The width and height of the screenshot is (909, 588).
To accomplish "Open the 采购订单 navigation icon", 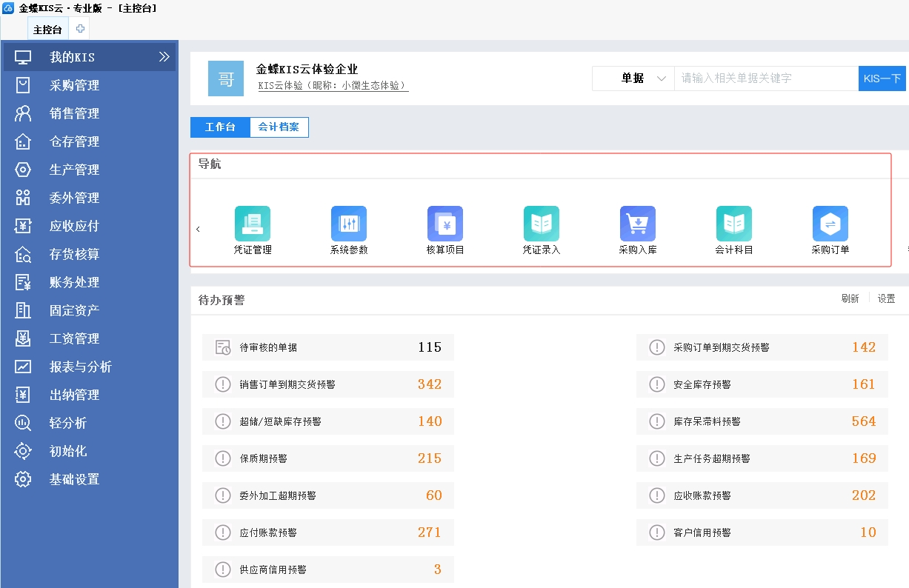I will [830, 224].
